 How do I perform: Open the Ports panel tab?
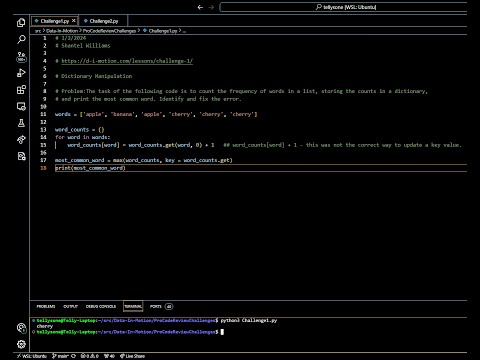pos(156,306)
